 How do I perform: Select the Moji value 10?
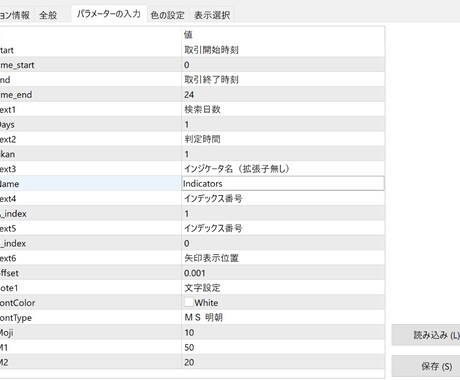pos(283,332)
